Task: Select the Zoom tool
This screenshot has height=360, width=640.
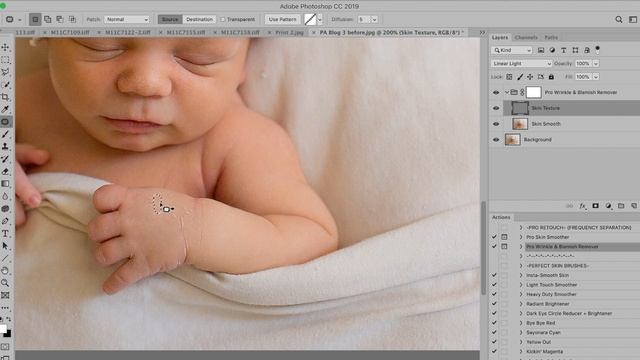Action: [x=5, y=282]
